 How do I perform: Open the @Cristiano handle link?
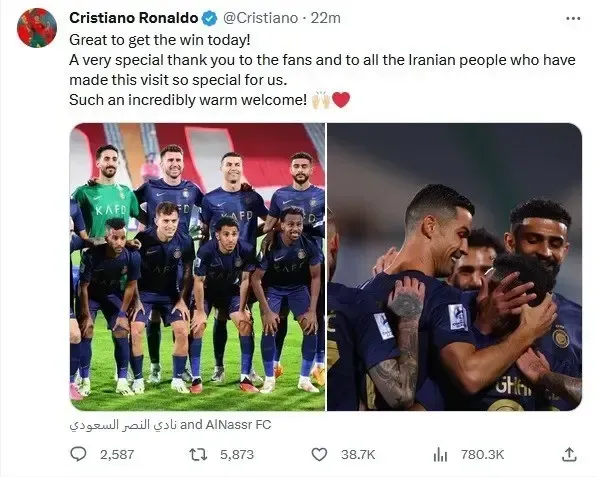(x=260, y=18)
